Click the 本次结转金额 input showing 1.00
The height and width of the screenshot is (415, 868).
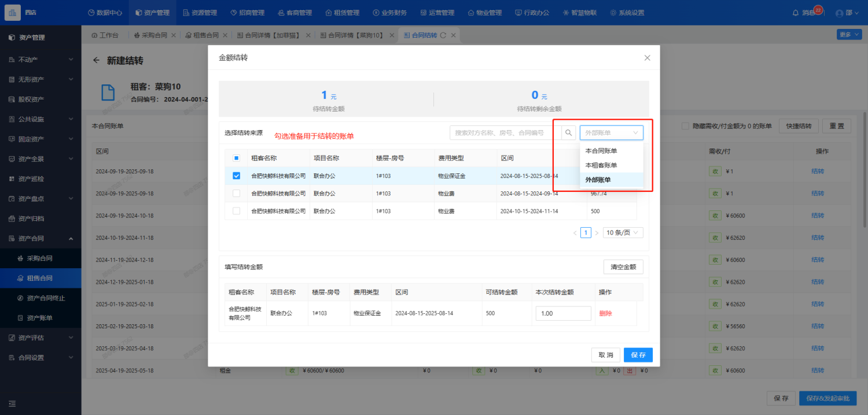[563, 313]
